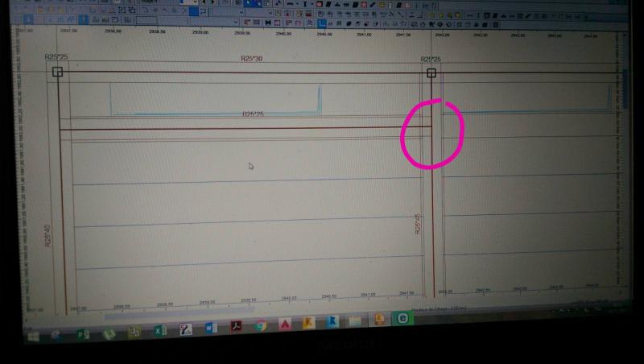Click the horizontal scrollbar below the drawing
The image size is (644, 364).
coord(179,313)
